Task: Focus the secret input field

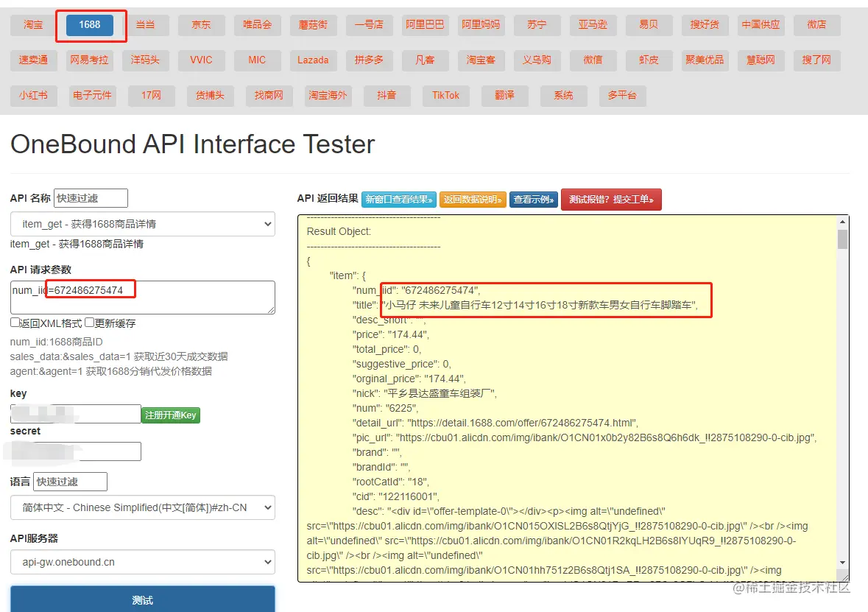Action: (x=76, y=451)
